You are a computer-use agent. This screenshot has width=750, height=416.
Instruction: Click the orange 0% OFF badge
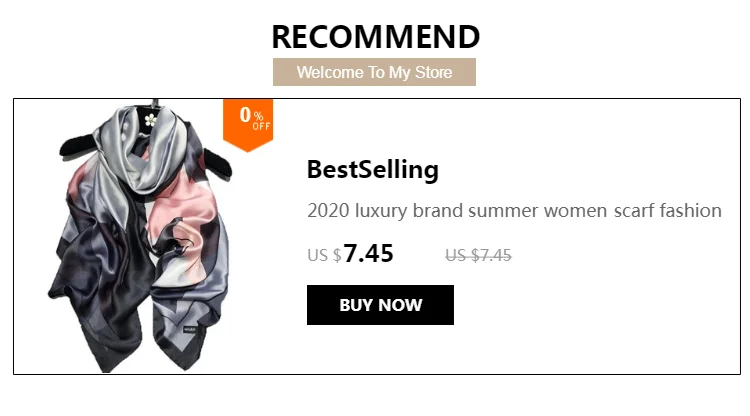coord(248,125)
